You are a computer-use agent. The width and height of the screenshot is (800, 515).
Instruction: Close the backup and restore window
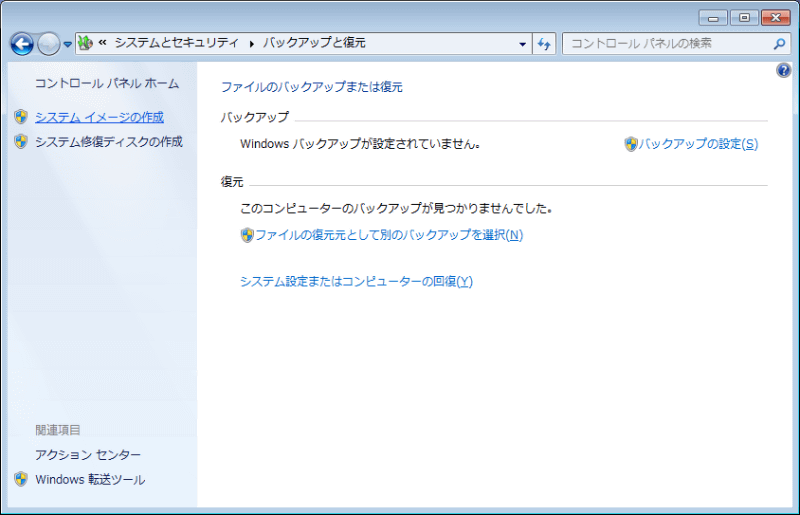click(x=776, y=18)
